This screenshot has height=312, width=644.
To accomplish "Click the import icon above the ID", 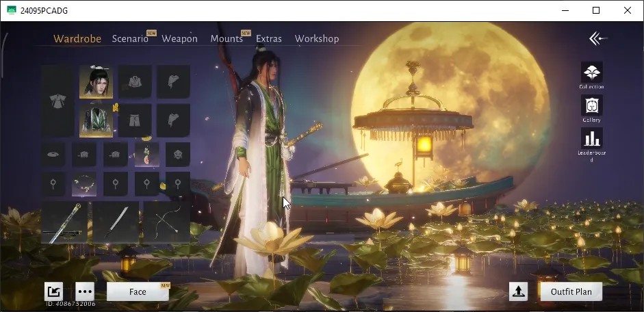I will 54,291.
